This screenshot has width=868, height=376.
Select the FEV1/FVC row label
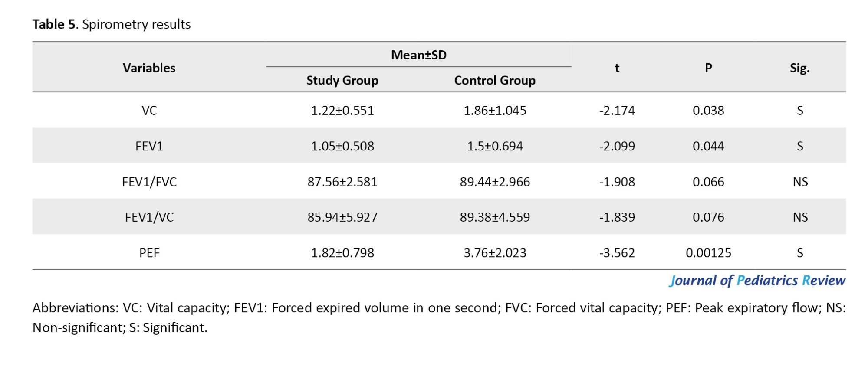(149, 182)
